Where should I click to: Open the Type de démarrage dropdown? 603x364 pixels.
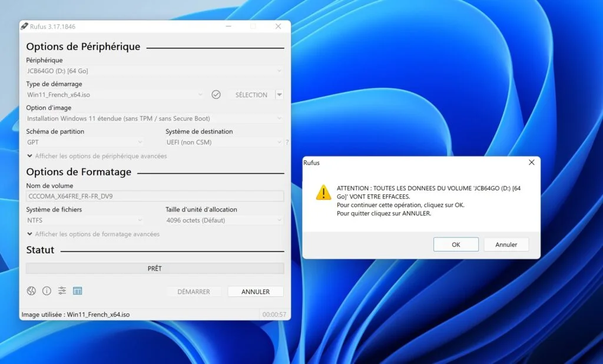tap(115, 95)
